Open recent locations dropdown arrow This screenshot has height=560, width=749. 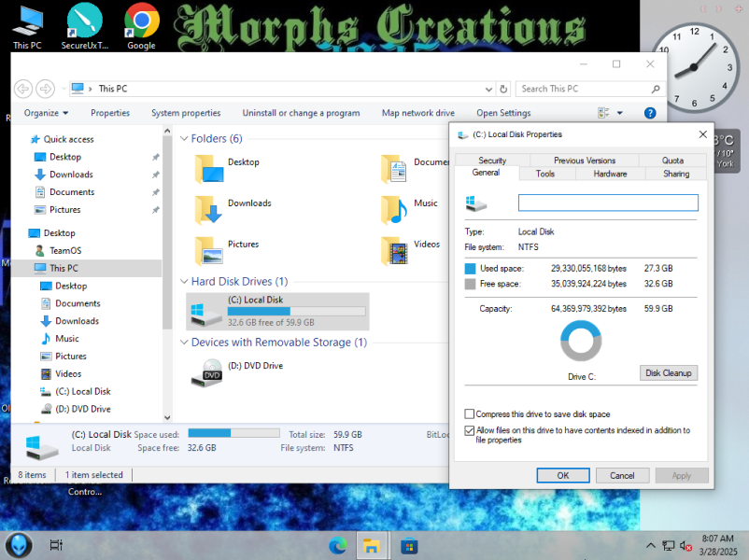(x=64, y=89)
